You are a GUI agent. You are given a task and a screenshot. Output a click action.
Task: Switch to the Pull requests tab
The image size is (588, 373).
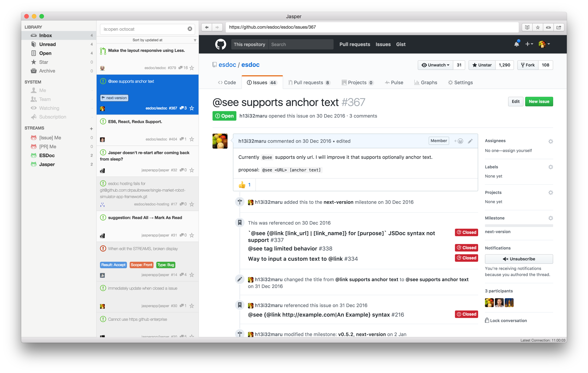click(309, 83)
